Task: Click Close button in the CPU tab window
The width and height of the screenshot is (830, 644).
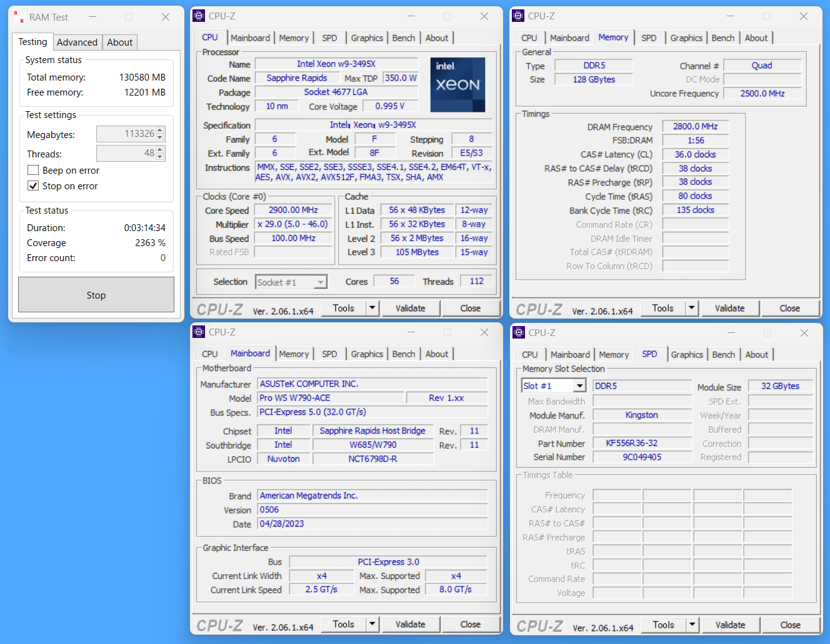Action: click(x=471, y=308)
